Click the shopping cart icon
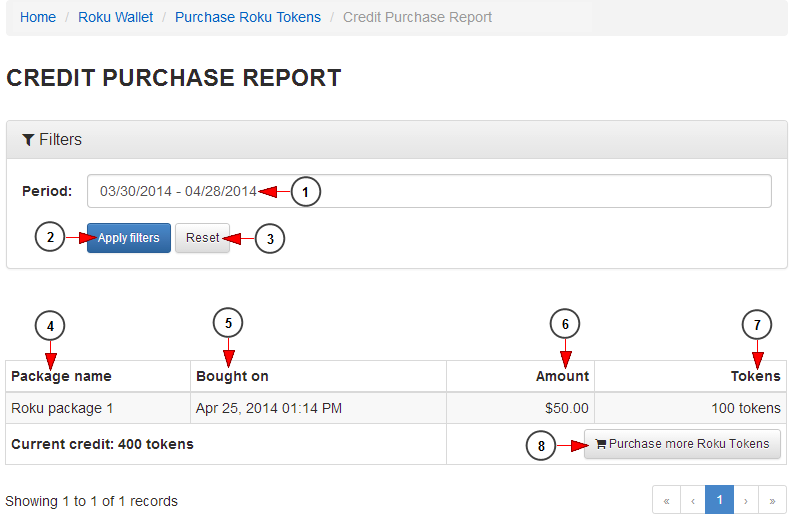The image size is (793, 524). coord(600,444)
